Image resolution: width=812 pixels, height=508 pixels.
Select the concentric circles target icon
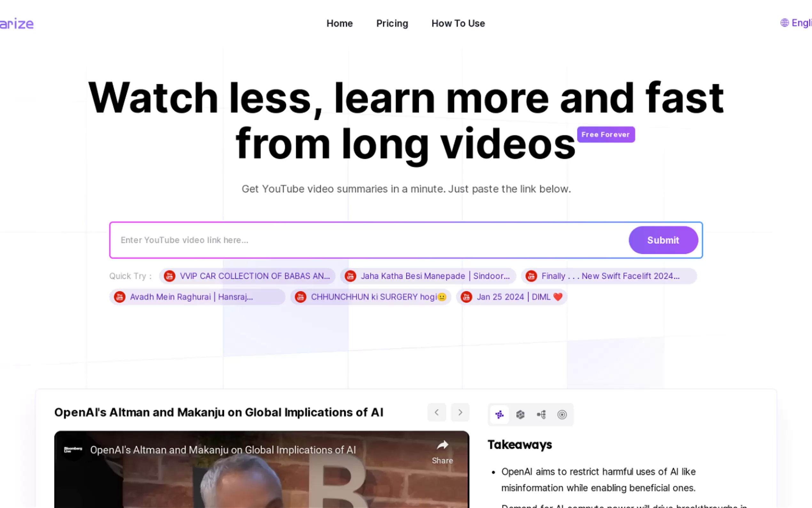pyautogui.click(x=562, y=414)
